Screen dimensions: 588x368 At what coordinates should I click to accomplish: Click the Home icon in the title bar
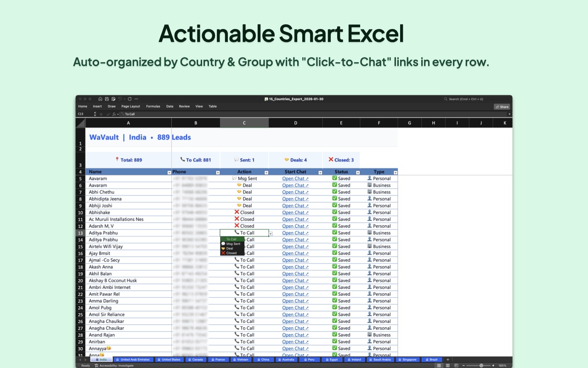(x=100, y=99)
